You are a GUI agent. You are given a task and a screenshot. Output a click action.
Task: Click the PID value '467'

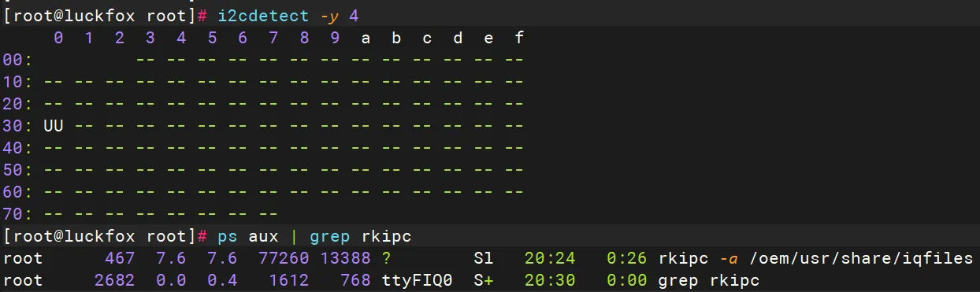pos(120,257)
